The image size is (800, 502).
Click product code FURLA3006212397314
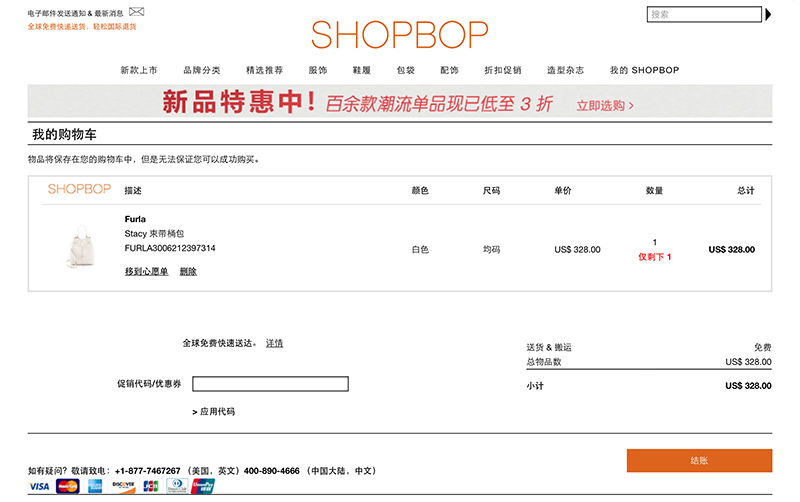tap(170, 248)
